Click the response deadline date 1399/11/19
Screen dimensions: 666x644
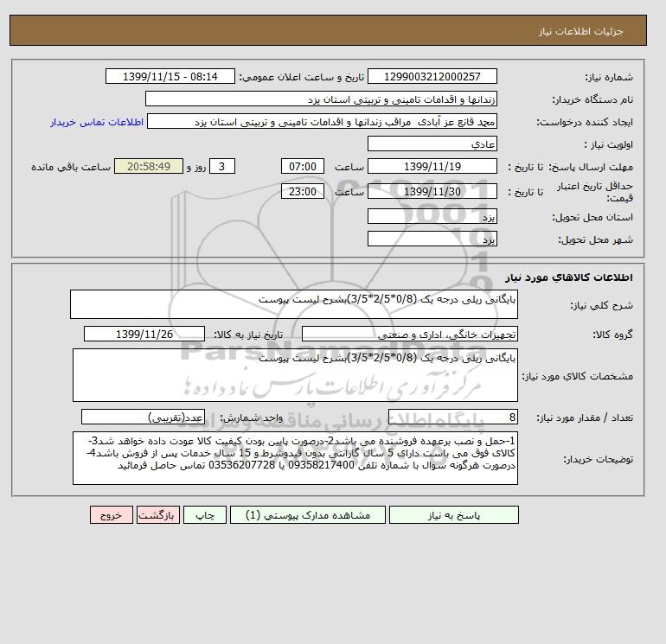(432, 167)
